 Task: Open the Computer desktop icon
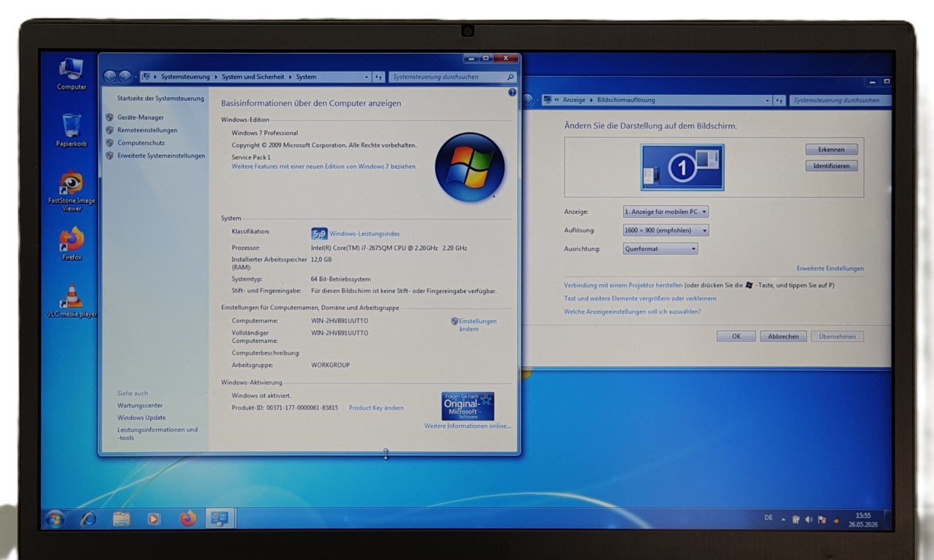(71, 74)
